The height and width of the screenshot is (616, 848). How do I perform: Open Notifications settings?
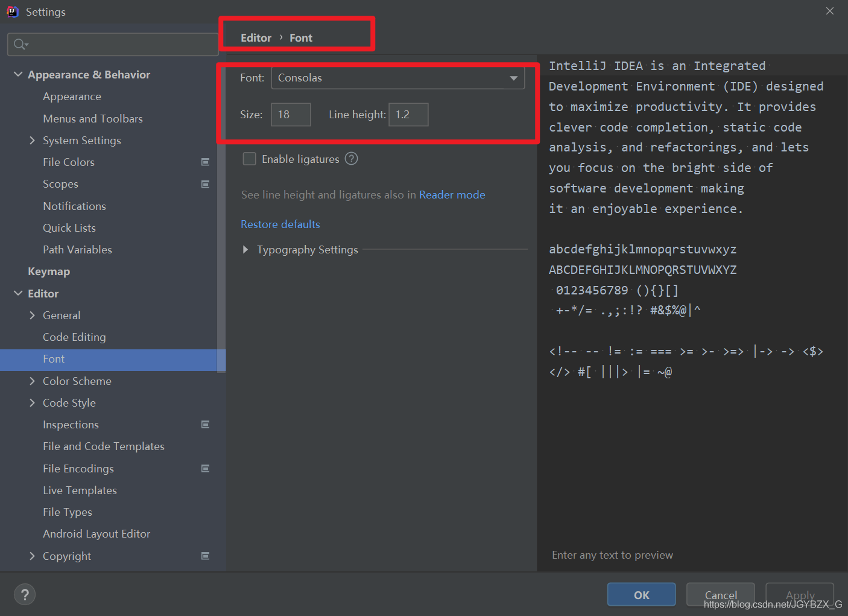(74, 206)
